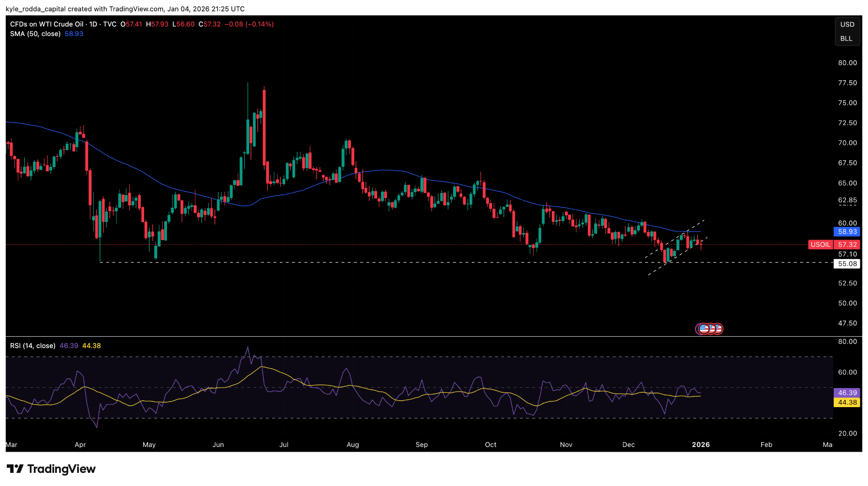Click the BLL label under USD
The image size is (868, 486).
click(846, 39)
